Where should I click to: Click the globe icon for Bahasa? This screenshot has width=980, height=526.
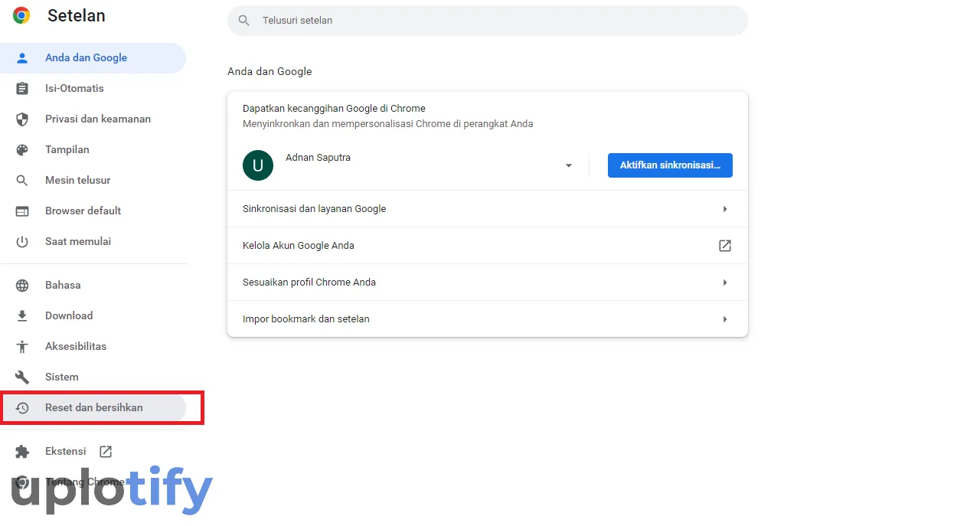[x=22, y=285]
